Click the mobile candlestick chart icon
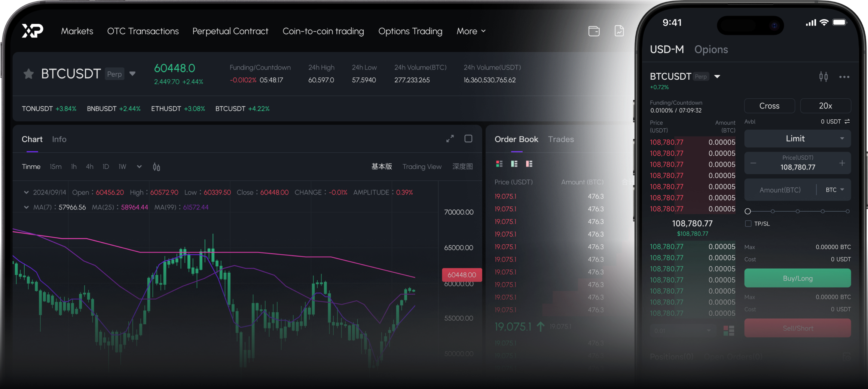This screenshot has height=389, width=868. (823, 77)
